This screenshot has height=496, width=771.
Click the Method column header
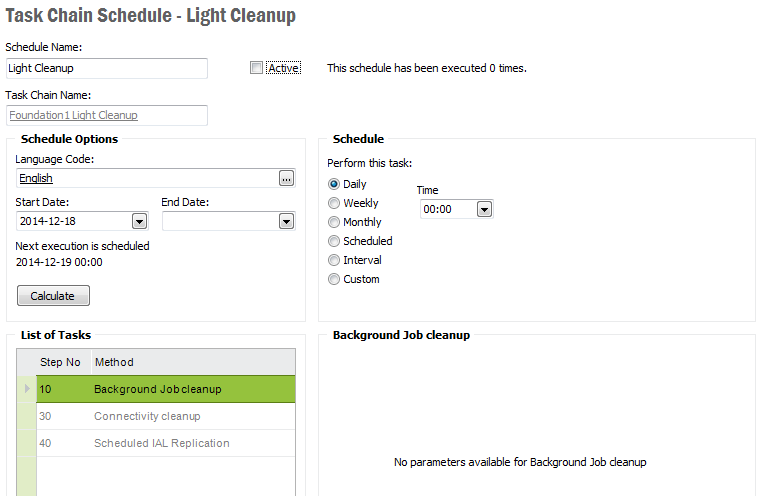pos(114,362)
